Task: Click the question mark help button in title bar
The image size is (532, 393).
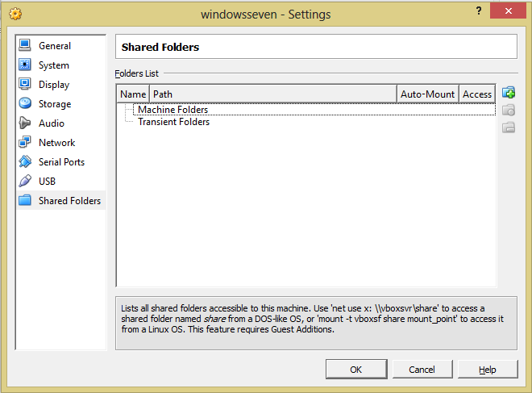Action: tap(478, 10)
